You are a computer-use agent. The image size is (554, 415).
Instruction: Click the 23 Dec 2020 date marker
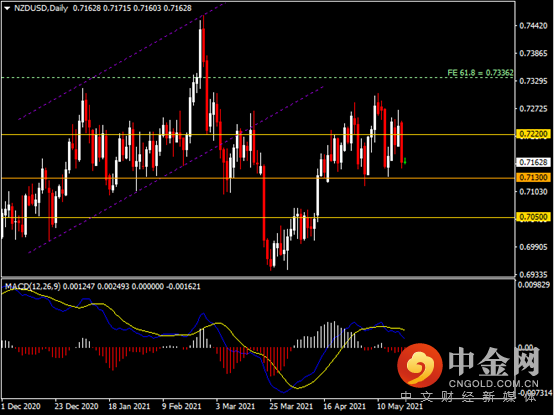[76, 406]
